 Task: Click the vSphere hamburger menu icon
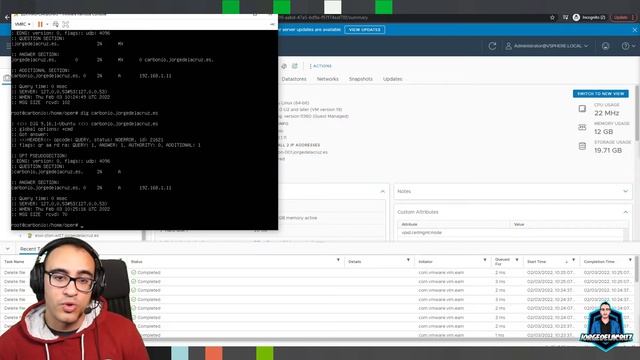[x=8, y=46]
